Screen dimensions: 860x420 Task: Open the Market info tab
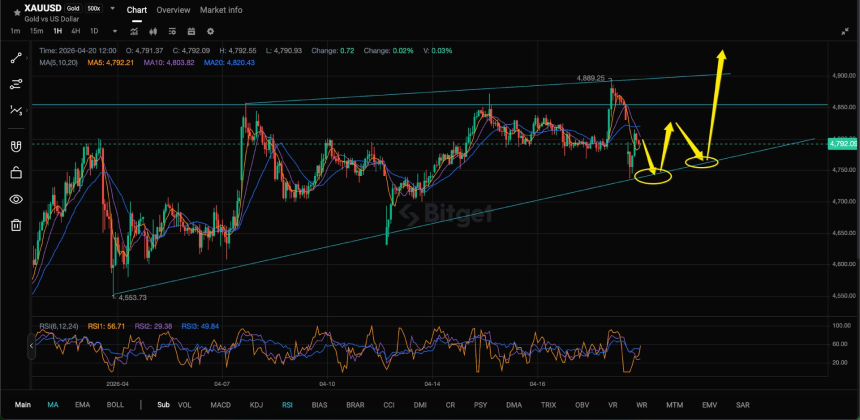[221, 10]
